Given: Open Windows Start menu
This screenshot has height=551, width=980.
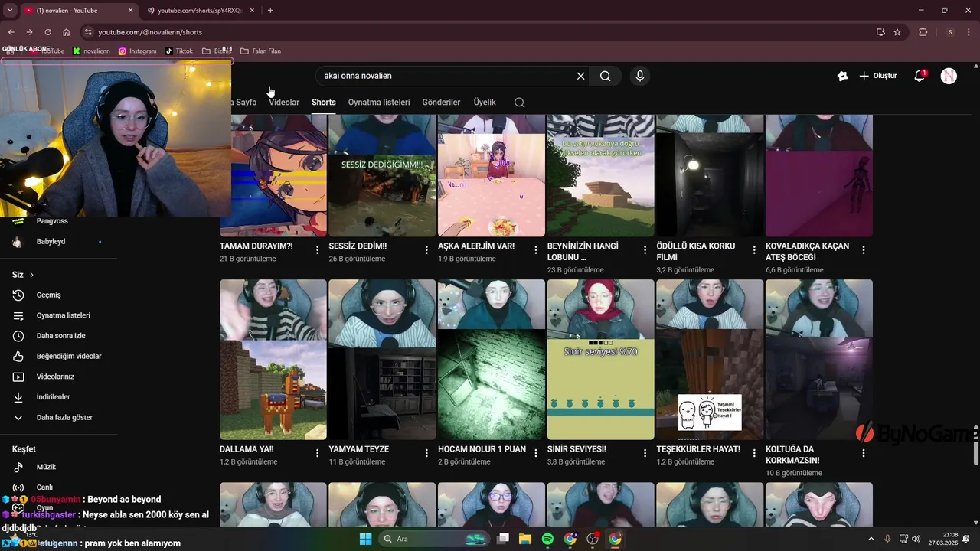Looking at the screenshot, I should (x=366, y=539).
